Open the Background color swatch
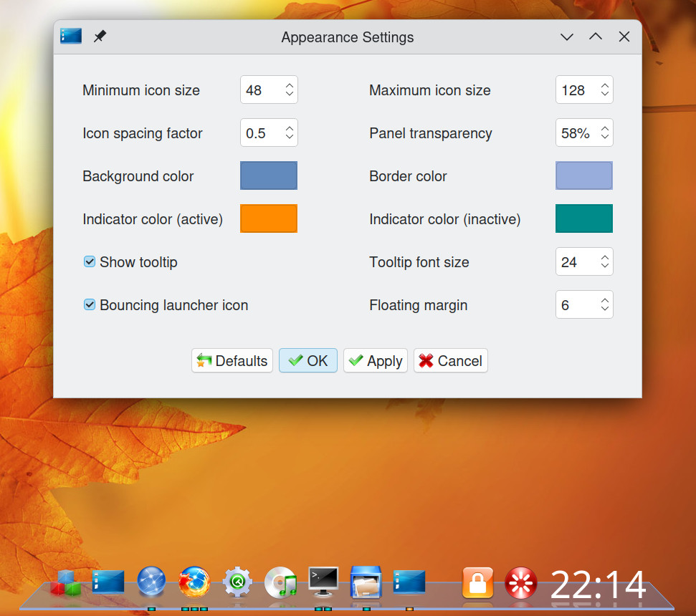 269,175
